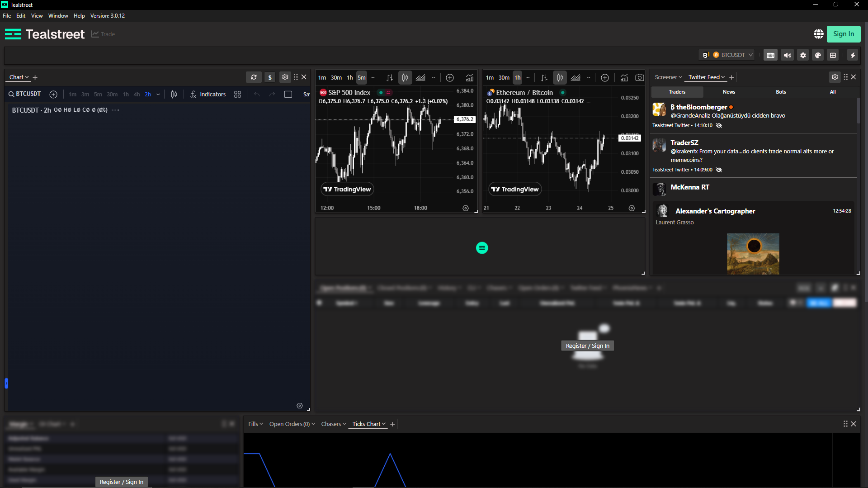The width and height of the screenshot is (868, 488).
Task: Open chart settings gear below S&P 500 price axis
Action: [x=465, y=208]
